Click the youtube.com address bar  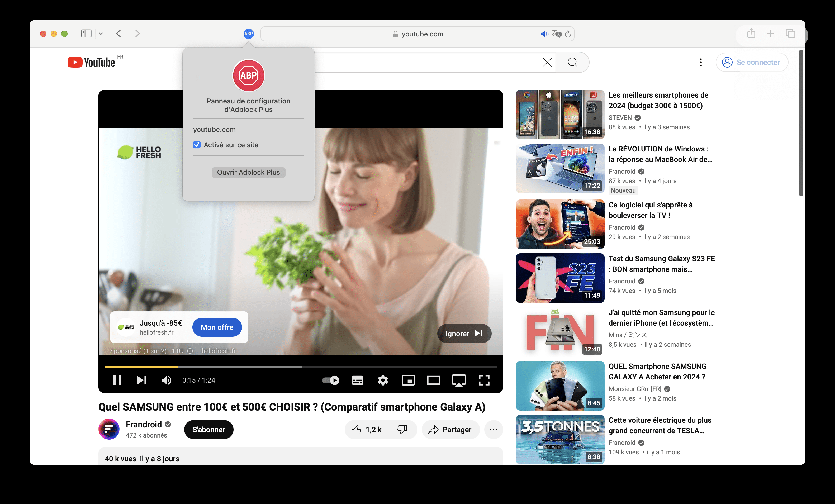(x=417, y=34)
